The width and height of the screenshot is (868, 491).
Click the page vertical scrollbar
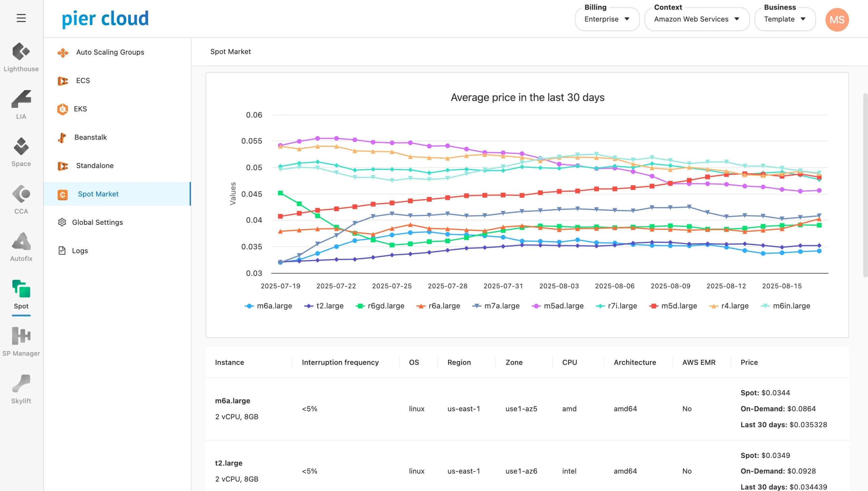(x=865, y=185)
